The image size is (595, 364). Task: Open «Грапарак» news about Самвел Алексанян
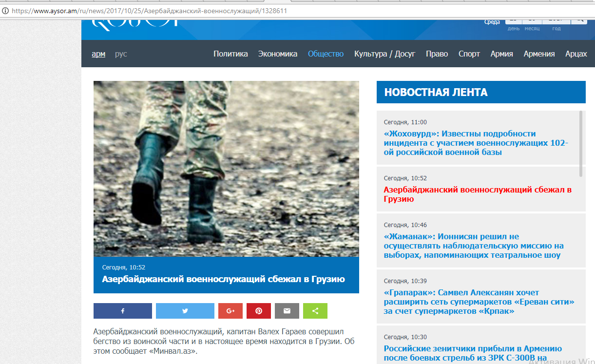click(x=479, y=302)
